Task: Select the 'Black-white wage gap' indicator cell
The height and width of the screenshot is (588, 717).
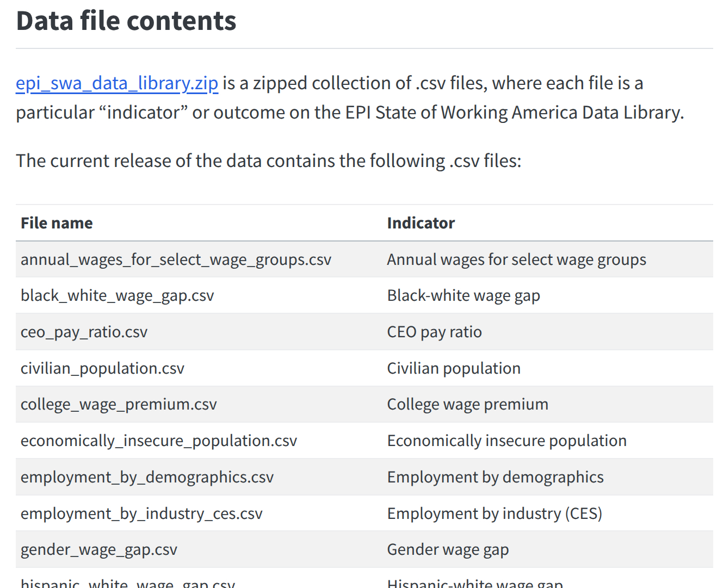Action: 463,295
